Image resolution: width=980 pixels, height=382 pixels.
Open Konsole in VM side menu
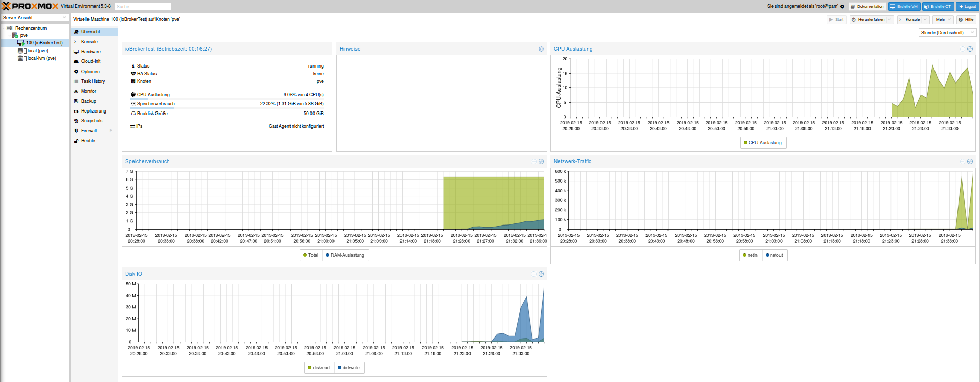click(x=94, y=42)
